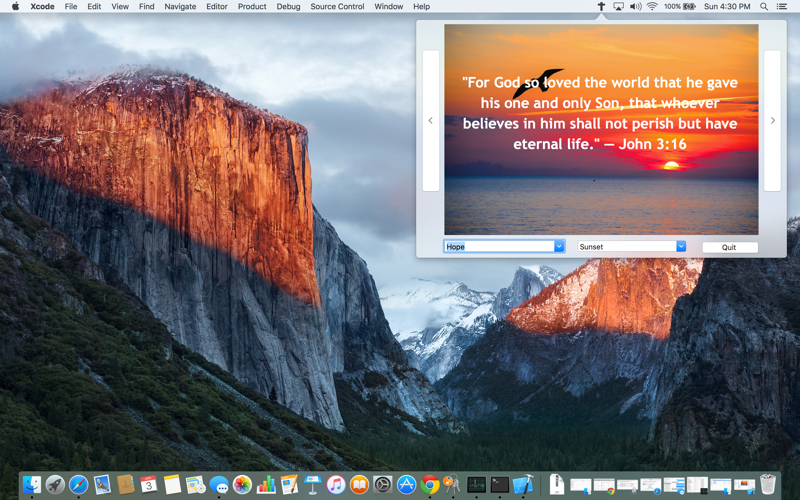Open the Trash in the Dock
Image resolution: width=800 pixels, height=500 pixels.
tap(768, 484)
